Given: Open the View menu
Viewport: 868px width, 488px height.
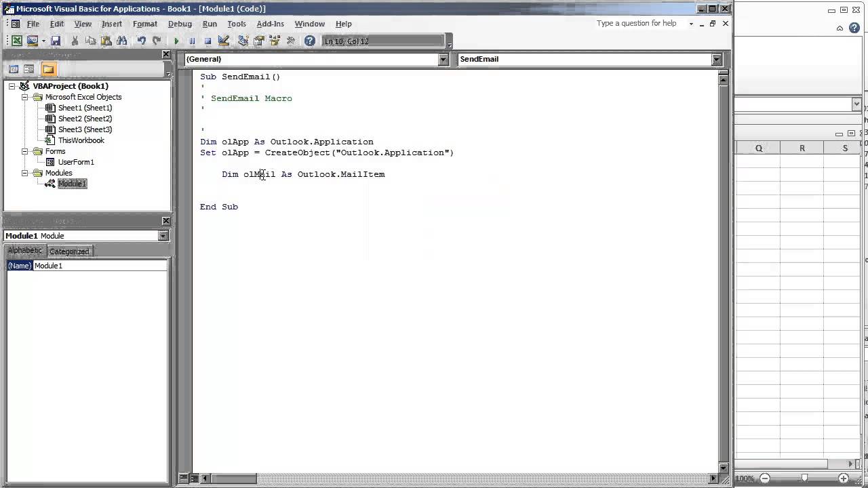Looking at the screenshot, I should click(x=83, y=24).
